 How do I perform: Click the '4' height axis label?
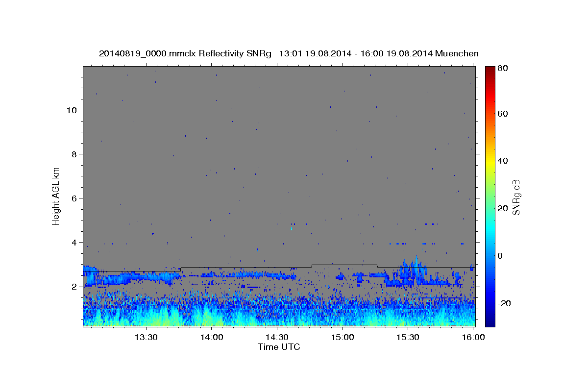click(74, 242)
